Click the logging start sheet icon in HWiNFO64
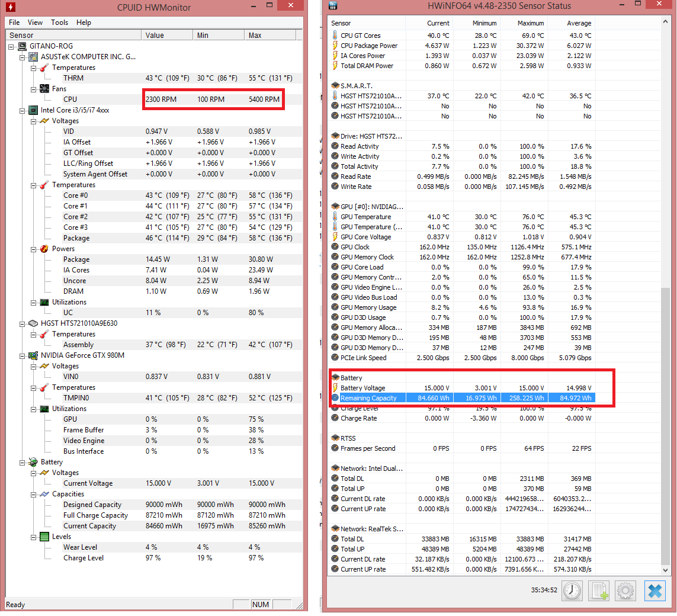677x616 pixels. tap(599, 591)
